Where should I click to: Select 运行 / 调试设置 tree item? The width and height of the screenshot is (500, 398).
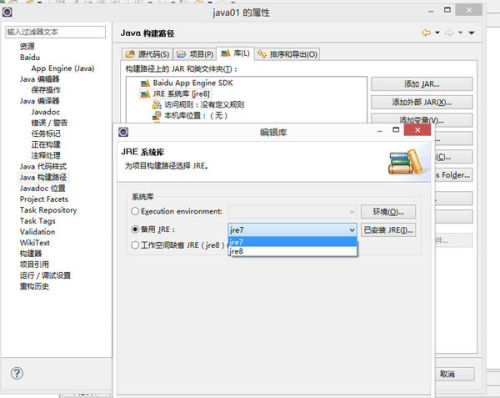pos(45,275)
